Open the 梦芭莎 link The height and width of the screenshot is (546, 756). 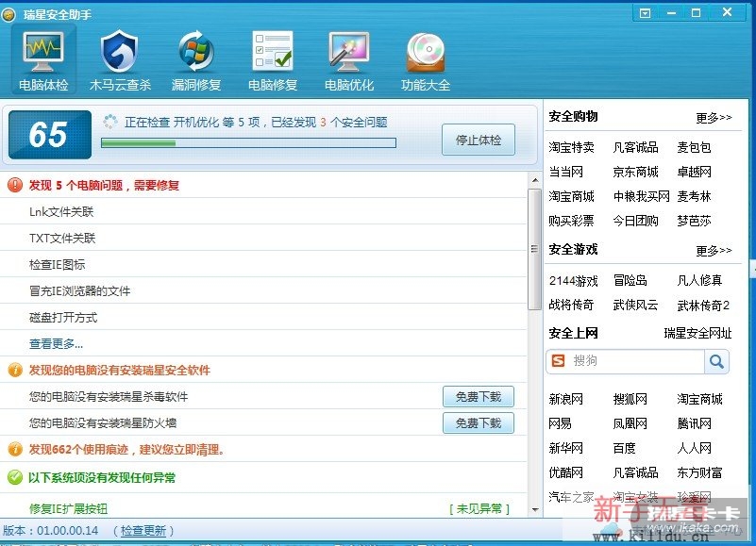tap(694, 222)
